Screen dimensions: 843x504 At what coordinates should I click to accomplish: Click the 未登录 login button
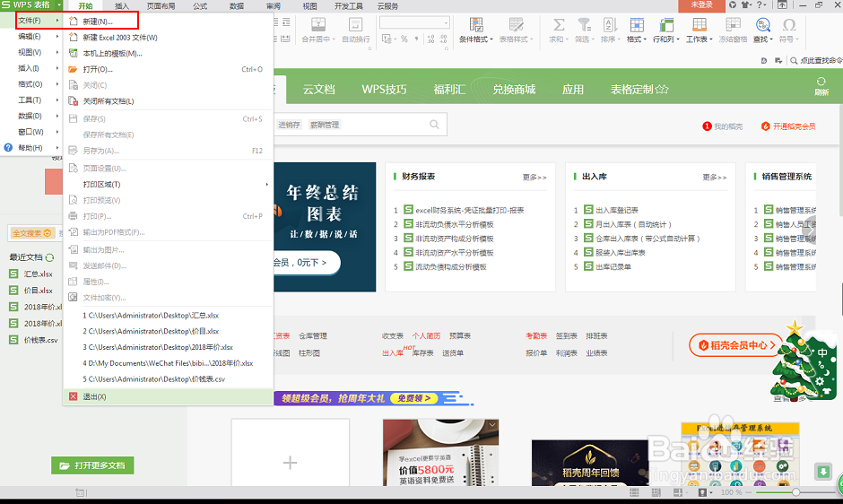coord(701,4)
